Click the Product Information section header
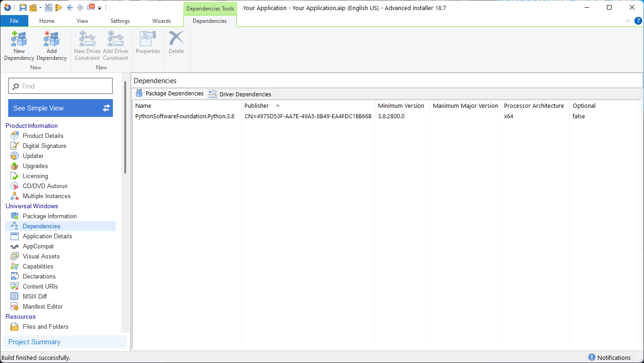Screen dimensions: 644x363 (x=32, y=126)
